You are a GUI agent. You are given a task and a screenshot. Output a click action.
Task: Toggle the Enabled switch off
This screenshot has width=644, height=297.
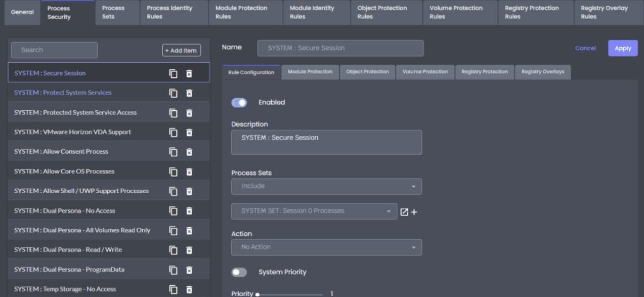[239, 103]
